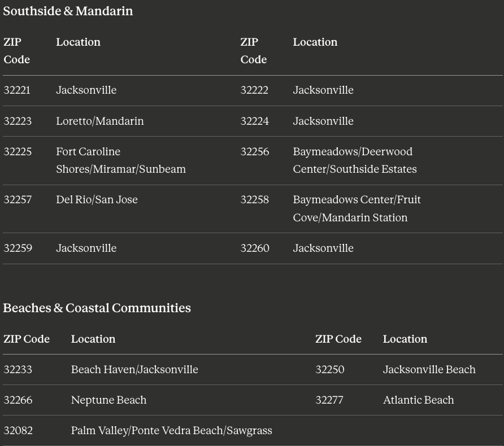Click ZIP code 32260
This screenshot has height=446, width=504.
click(x=255, y=248)
